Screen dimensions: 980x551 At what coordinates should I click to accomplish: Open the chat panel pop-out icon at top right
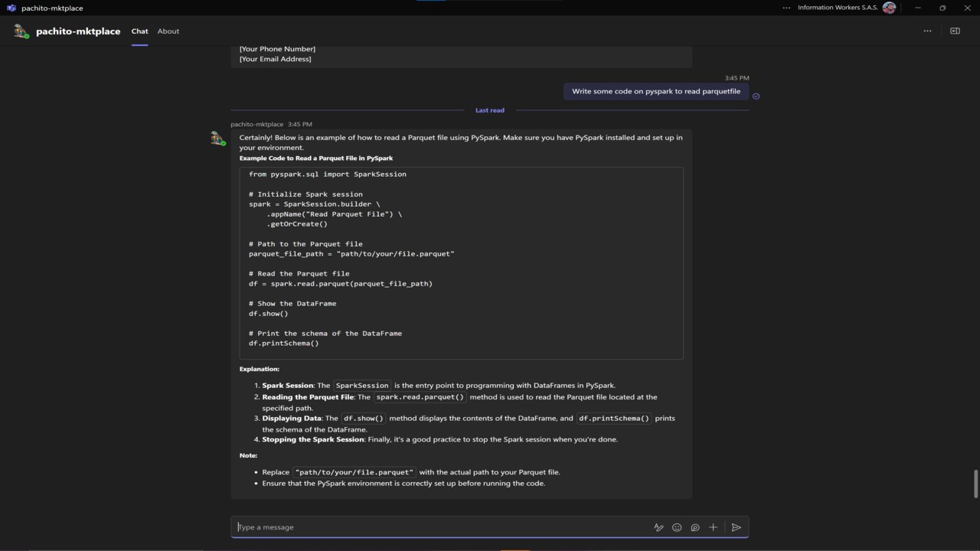click(x=955, y=31)
